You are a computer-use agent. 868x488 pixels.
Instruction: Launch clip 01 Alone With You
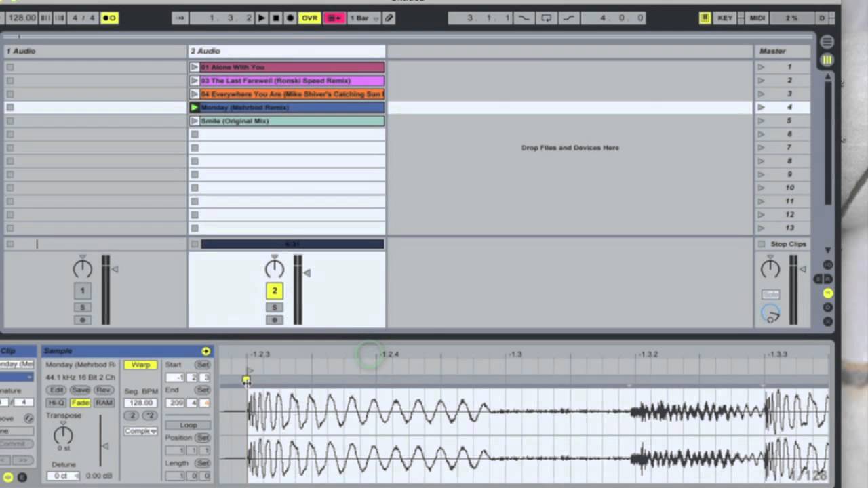click(x=195, y=67)
